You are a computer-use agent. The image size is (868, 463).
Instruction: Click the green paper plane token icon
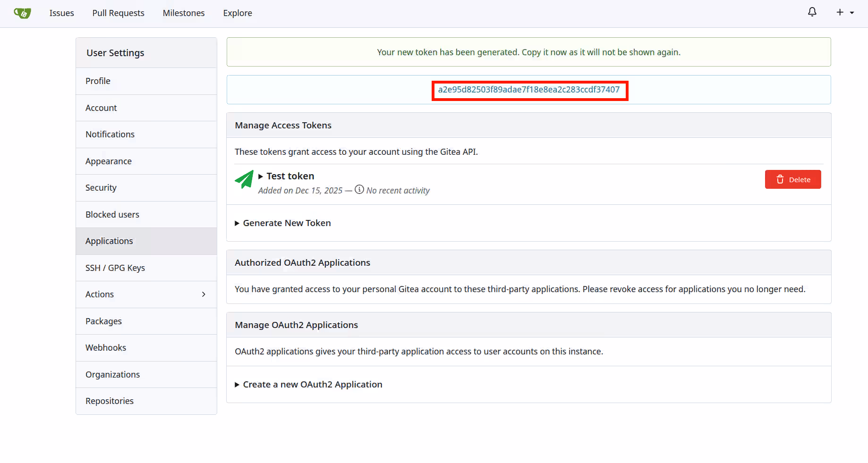tap(244, 180)
